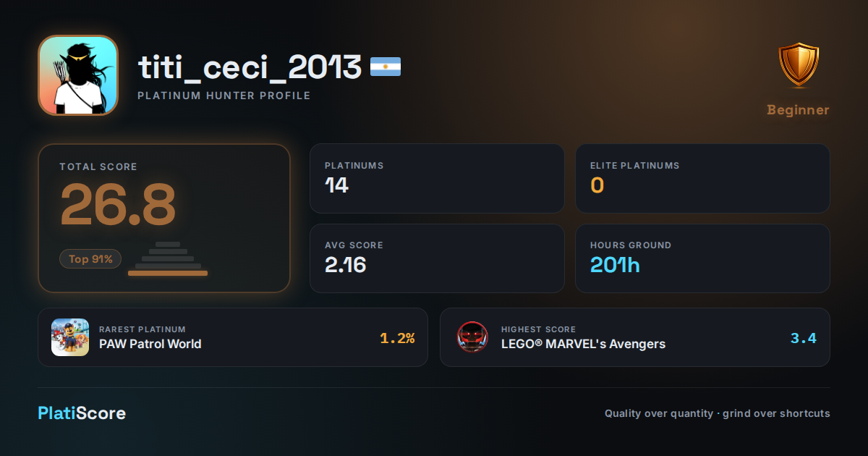Screen dimensions: 868x456
Task: Click the PlatiScore logo
Action: click(82, 413)
